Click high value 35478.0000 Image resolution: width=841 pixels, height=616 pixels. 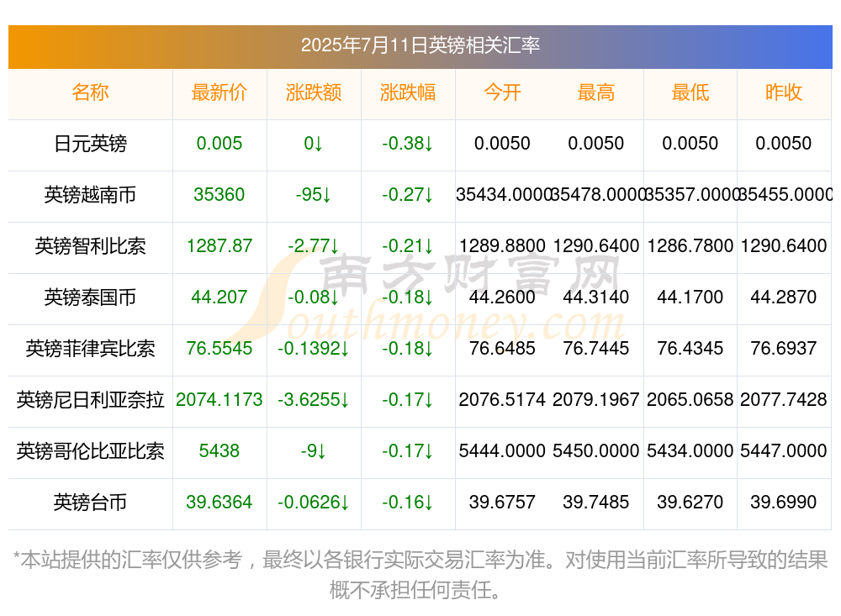[x=597, y=195]
